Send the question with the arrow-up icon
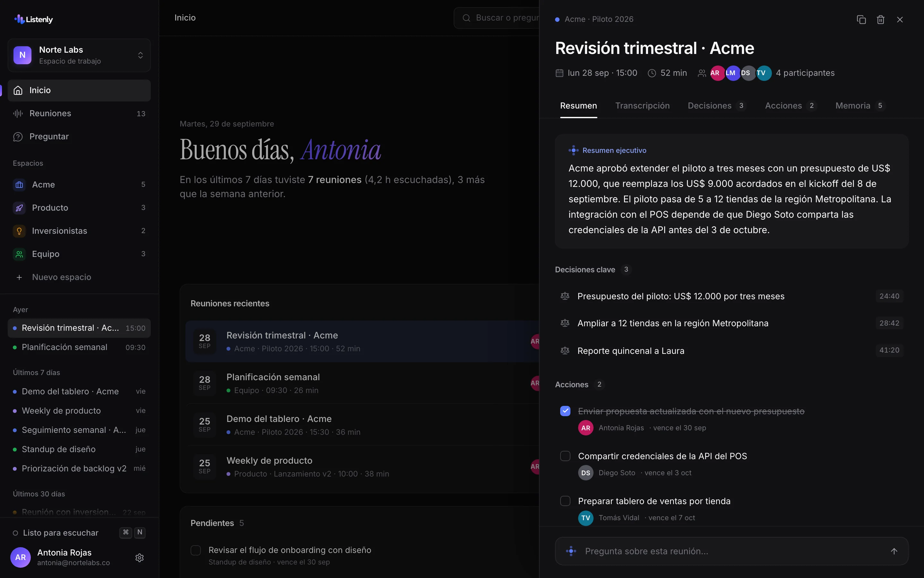Viewport: 924px width, 578px height. (x=894, y=551)
